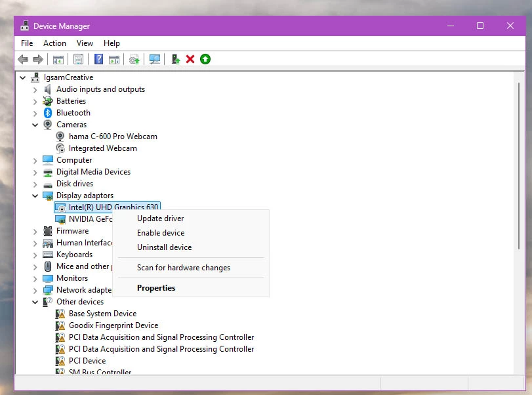The width and height of the screenshot is (532, 395).
Task: Collapse the Other devices category
Action: (x=35, y=302)
